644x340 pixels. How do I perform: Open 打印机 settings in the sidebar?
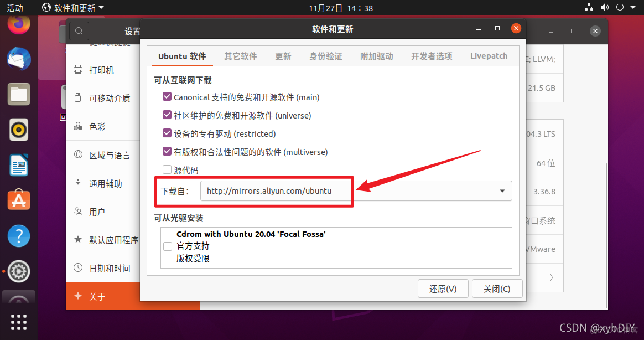tap(103, 70)
